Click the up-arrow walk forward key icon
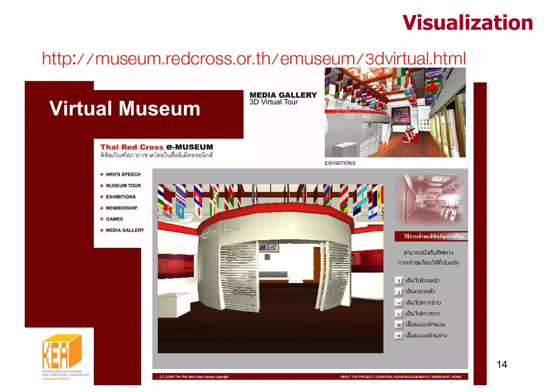The width and height of the screenshot is (555, 392). 399,281
